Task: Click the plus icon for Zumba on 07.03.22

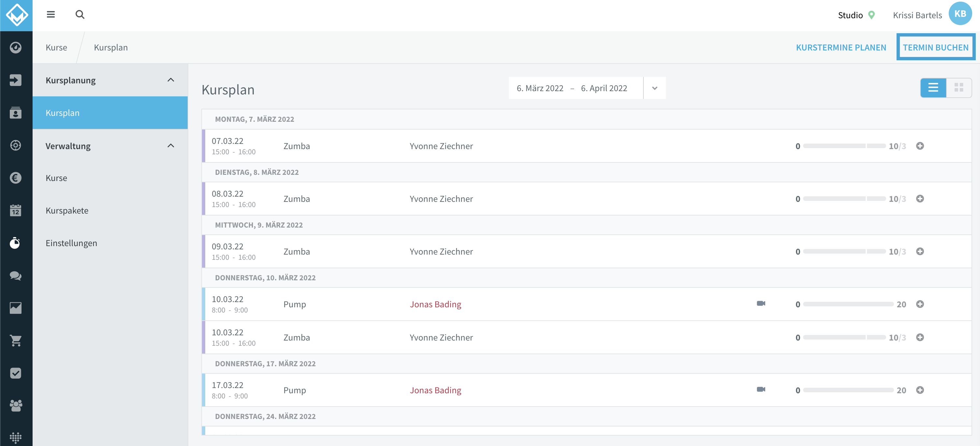Action: point(920,146)
